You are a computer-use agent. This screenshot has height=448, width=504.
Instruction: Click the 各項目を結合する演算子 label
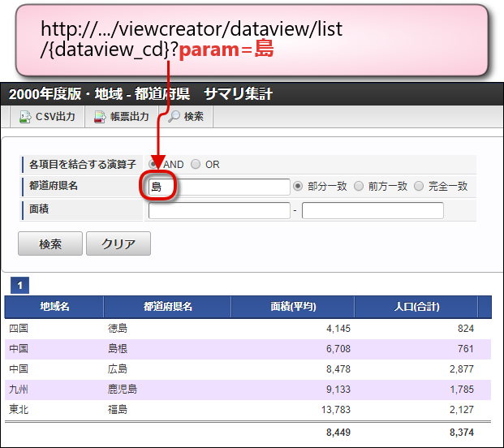click(83, 164)
